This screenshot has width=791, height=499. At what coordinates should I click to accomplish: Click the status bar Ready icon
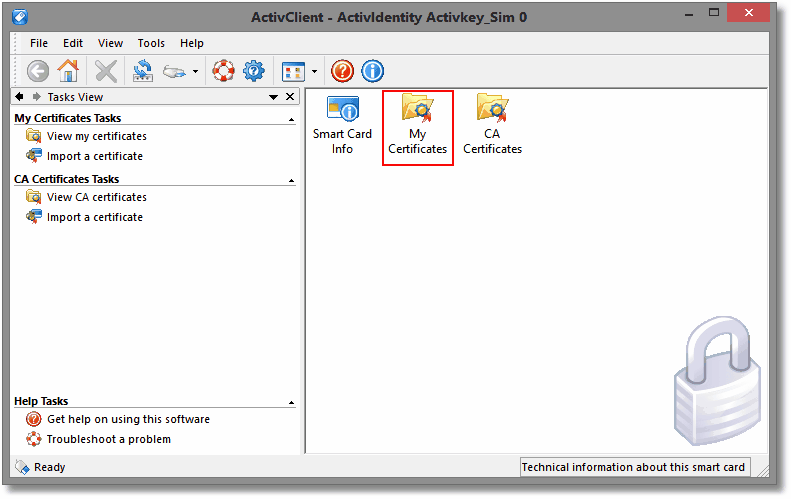pyautogui.click(x=22, y=467)
